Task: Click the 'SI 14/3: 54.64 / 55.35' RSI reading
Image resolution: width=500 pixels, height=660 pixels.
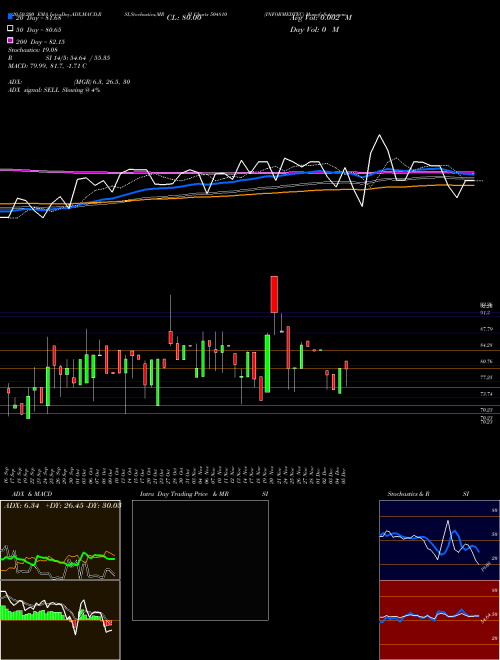Action: pyautogui.click(x=78, y=58)
